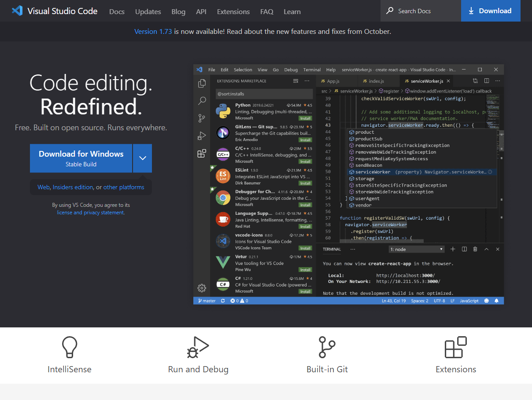Click the sync changes icon in status bar

point(223,301)
